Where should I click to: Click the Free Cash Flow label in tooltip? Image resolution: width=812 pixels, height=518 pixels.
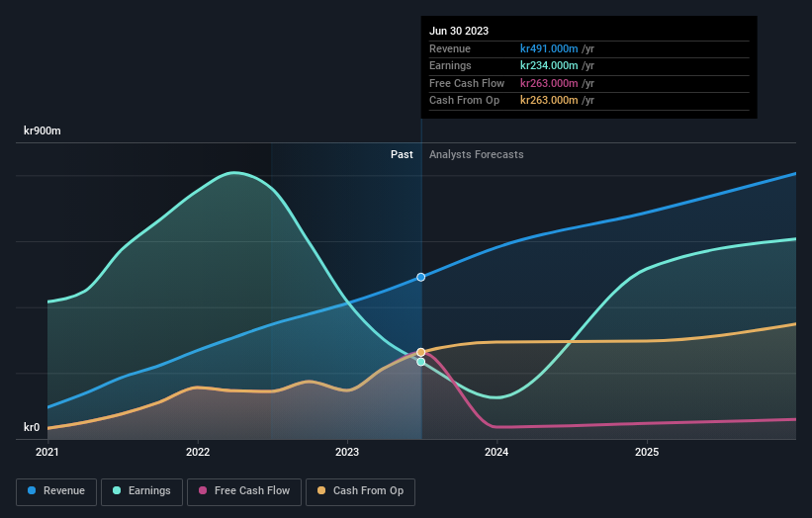[x=467, y=83]
